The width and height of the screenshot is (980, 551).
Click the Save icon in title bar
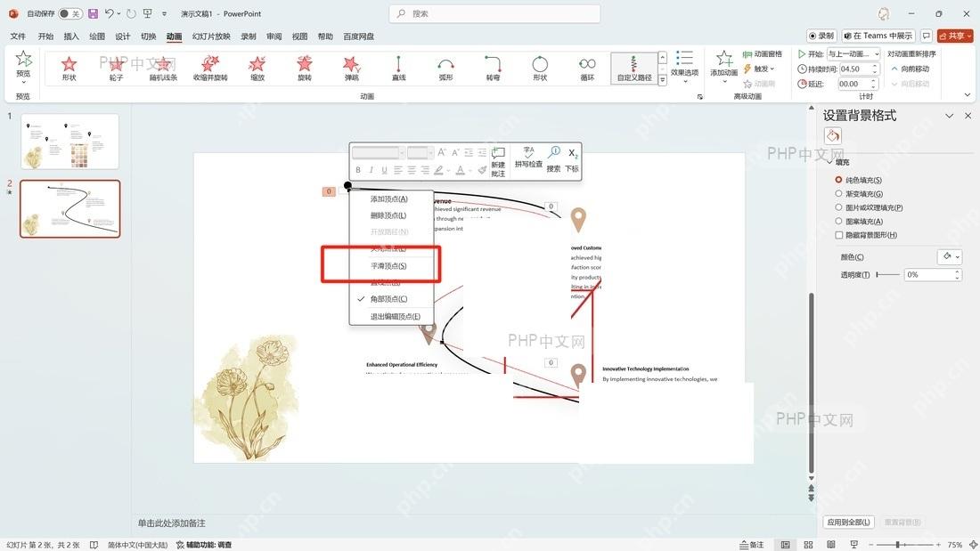click(x=94, y=13)
